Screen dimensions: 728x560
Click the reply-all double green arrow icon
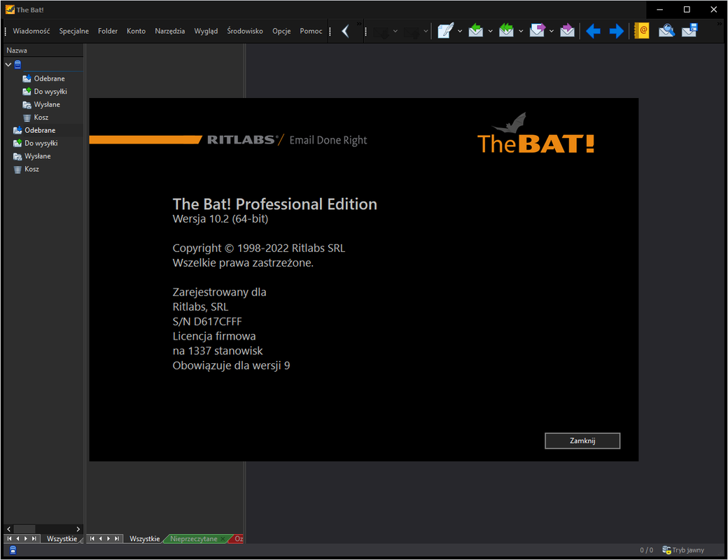point(506,31)
